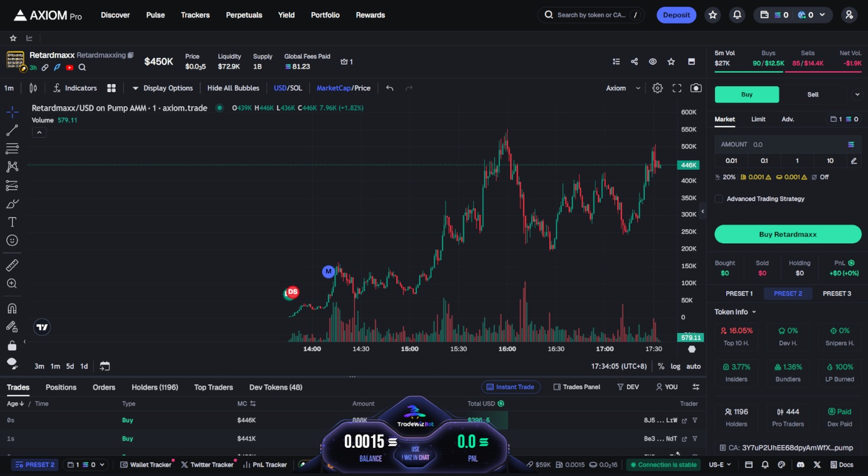This screenshot has height=476, width=868.
Task: Open the user account profile icon
Action: (x=849, y=15)
